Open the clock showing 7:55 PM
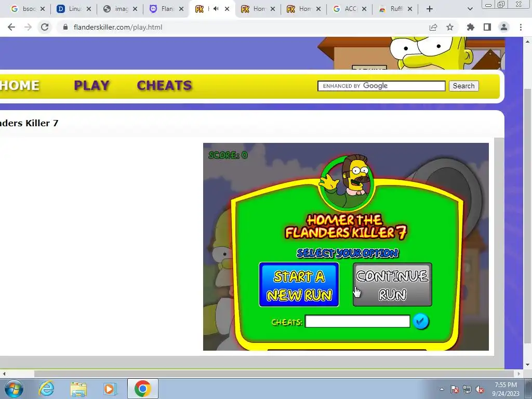532x399 pixels. tap(506, 389)
